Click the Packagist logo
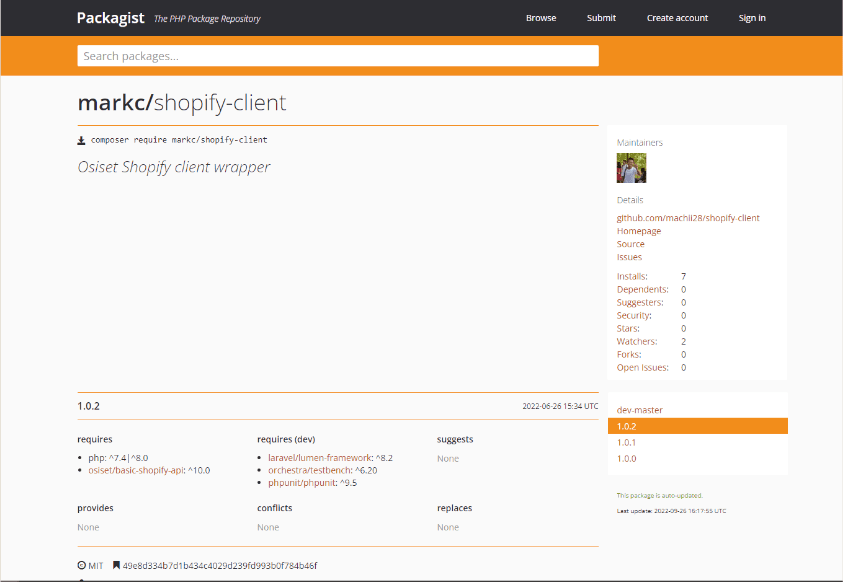The image size is (843, 582). (110, 17)
